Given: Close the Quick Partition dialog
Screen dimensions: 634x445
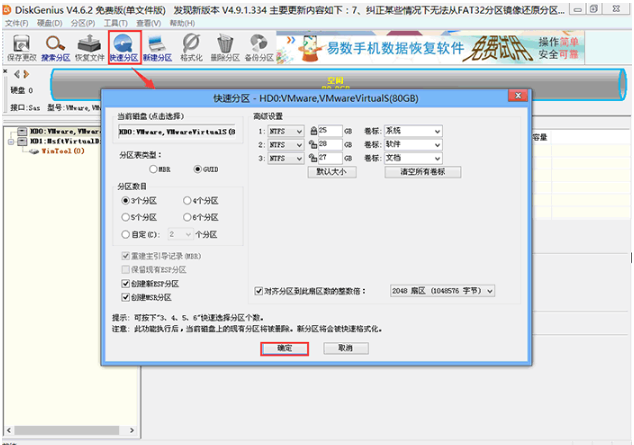Looking at the screenshot, I should click(x=518, y=96).
